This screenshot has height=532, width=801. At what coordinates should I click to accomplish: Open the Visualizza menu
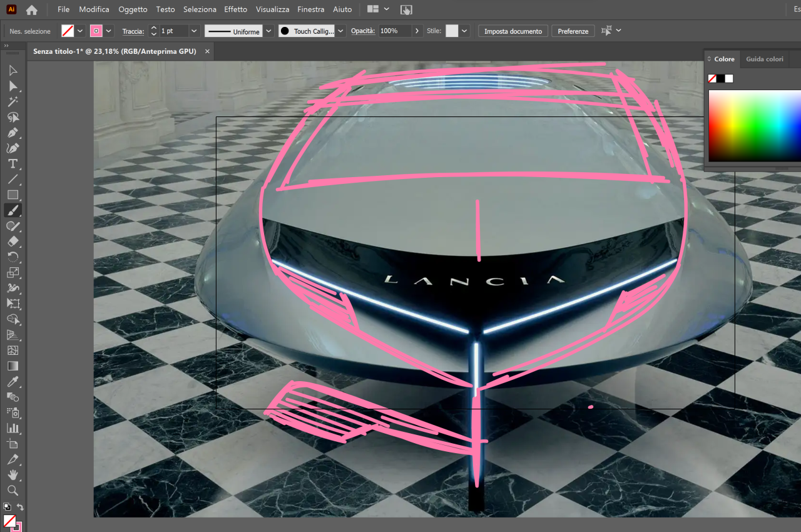click(x=272, y=9)
